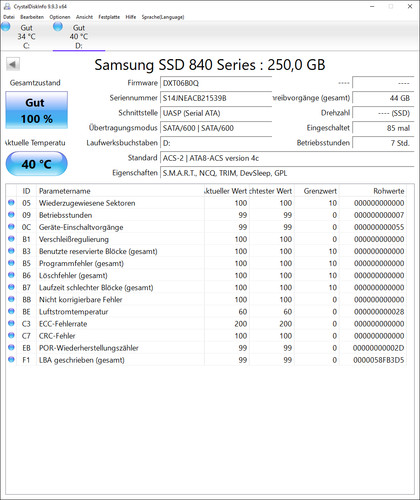The width and height of the screenshot is (420, 500).
Task: Open the Hilfe menu
Action: click(131, 17)
